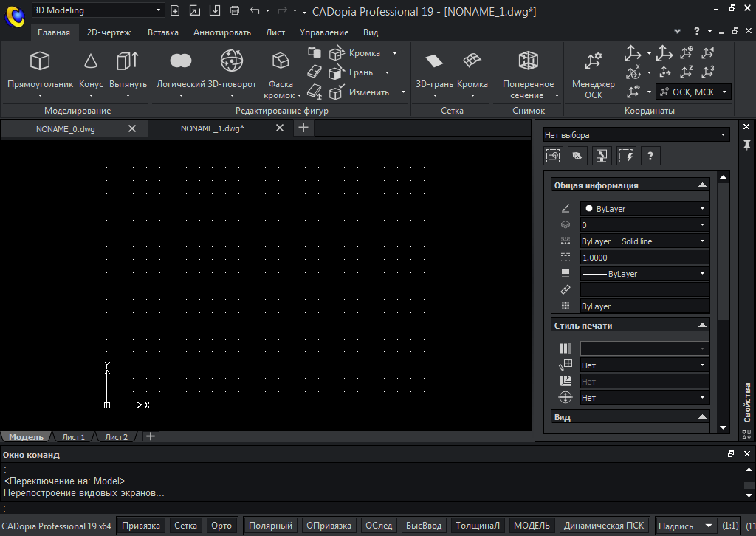Click the Кромка solid edge edit icon

337,53
